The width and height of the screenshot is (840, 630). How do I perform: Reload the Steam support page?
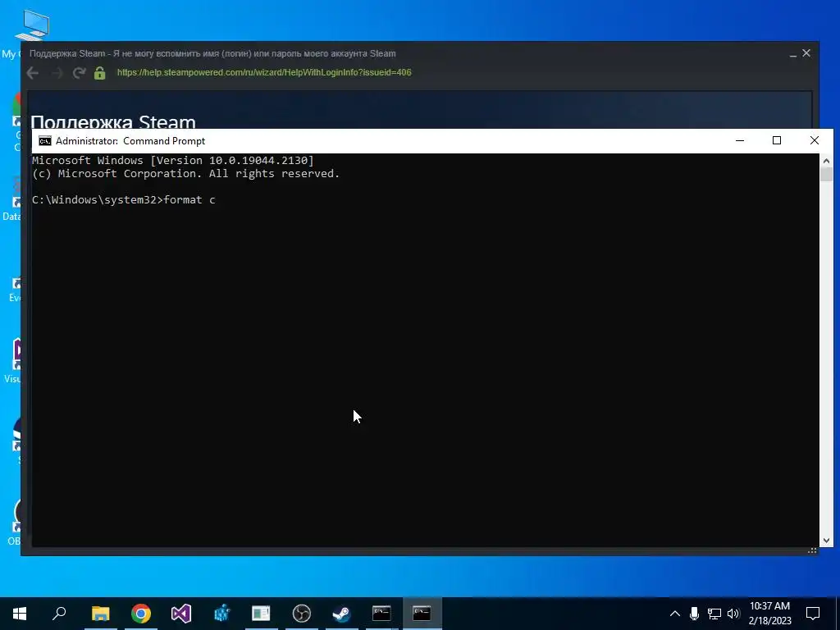(x=80, y=73)
